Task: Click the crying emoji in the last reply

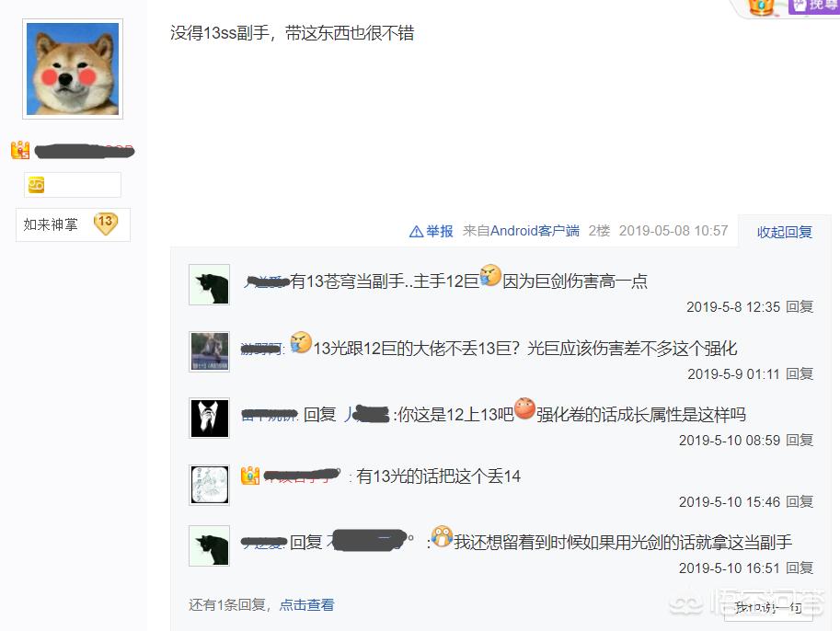Action: pos(442,537)
